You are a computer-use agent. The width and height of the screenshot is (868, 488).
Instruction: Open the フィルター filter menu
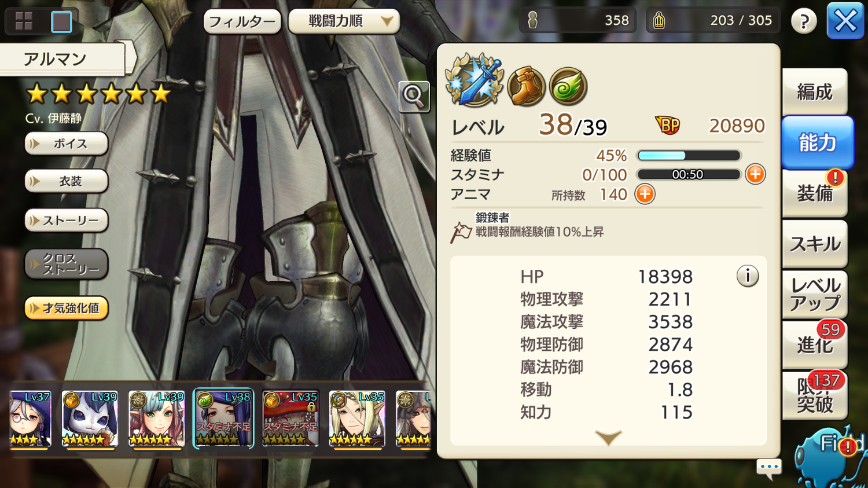(242, 22)
